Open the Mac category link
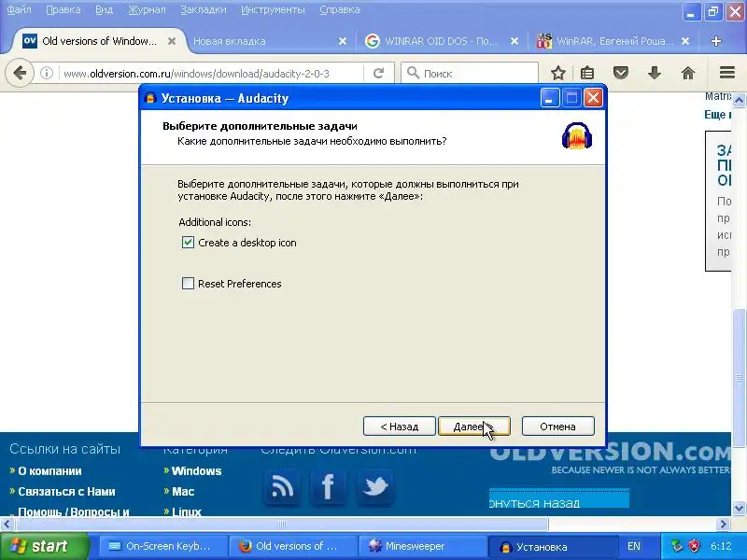Image resolution: width=747 pixels, height=560 pixels. pyautogui.click(x=183, y=492)
